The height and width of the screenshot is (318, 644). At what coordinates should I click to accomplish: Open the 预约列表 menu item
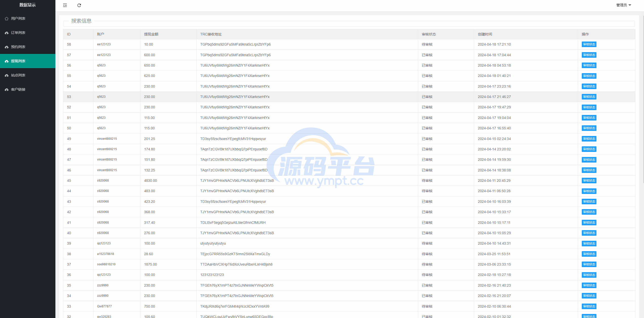(x=28, y=47)
